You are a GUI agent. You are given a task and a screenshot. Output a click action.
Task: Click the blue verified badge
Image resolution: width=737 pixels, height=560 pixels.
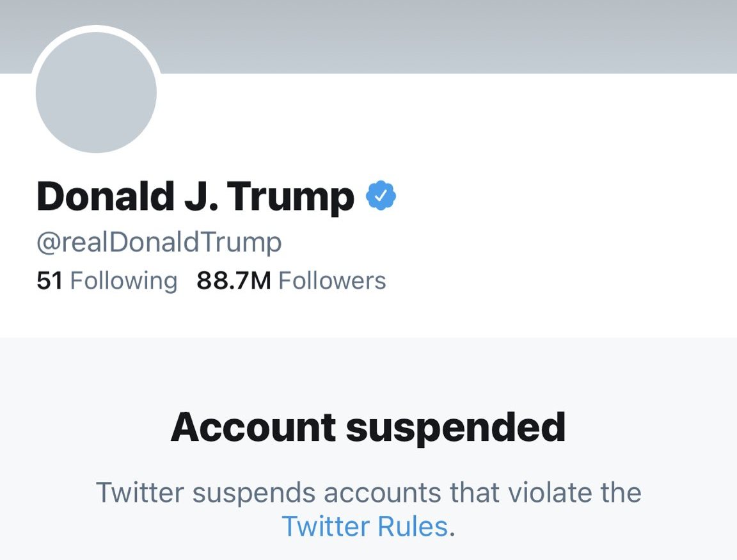point(381,196)
